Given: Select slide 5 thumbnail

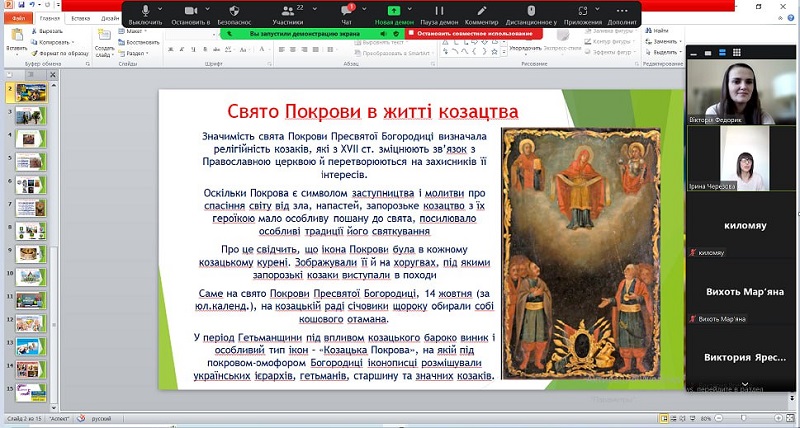Looking at the screenshot, I should pos(31,162).
